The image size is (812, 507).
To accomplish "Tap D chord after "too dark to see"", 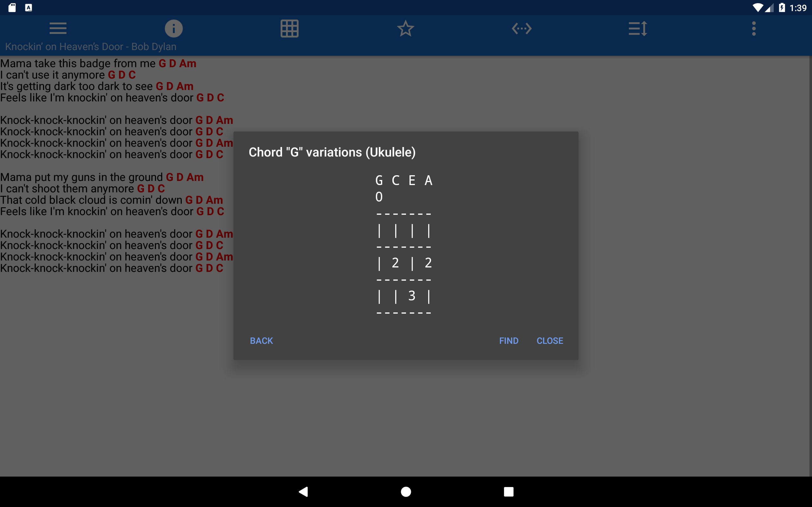I will point(170,86).
